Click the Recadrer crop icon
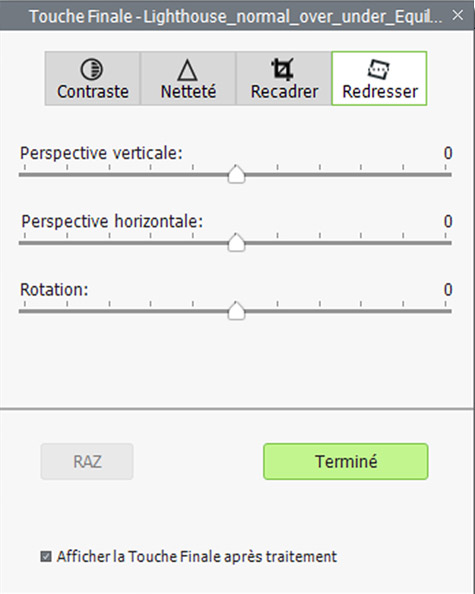Viewport: 475px width, 594px height. [x=283, y=69]
